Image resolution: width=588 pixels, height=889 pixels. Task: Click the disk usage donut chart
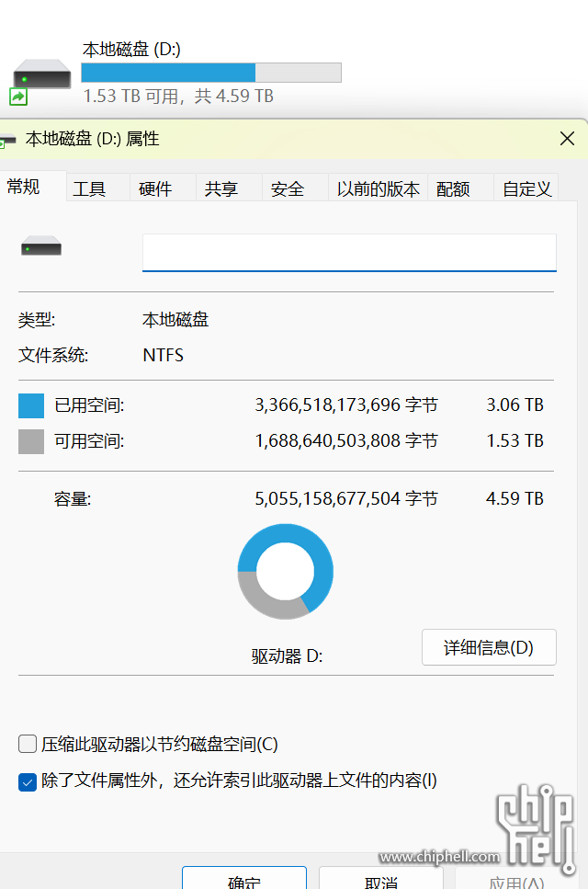coord(286,572)
